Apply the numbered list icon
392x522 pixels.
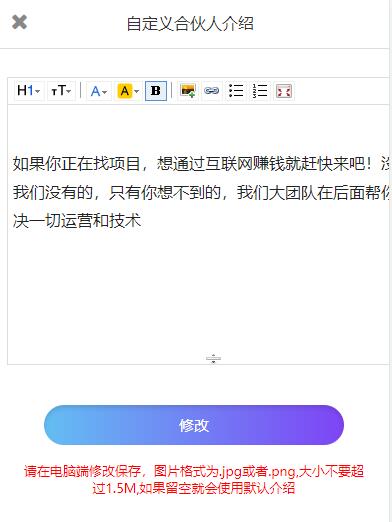point(260,91)
